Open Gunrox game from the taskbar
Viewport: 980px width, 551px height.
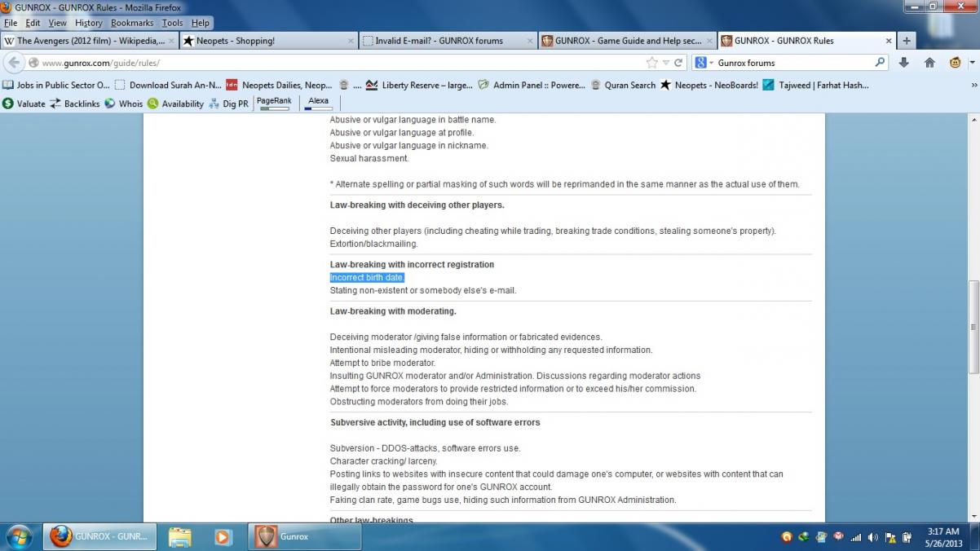[x=293, y=537]
